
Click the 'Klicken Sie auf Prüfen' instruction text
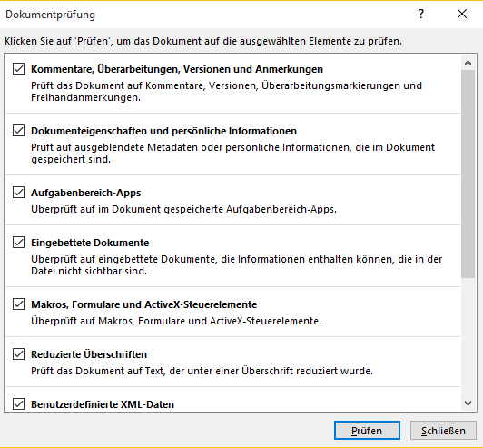203,41
